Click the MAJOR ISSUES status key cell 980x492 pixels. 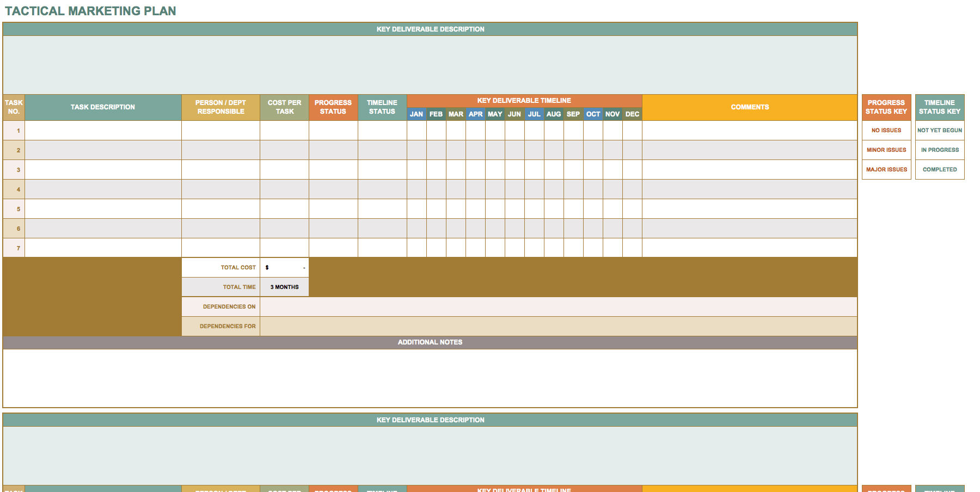coord(886,170)
